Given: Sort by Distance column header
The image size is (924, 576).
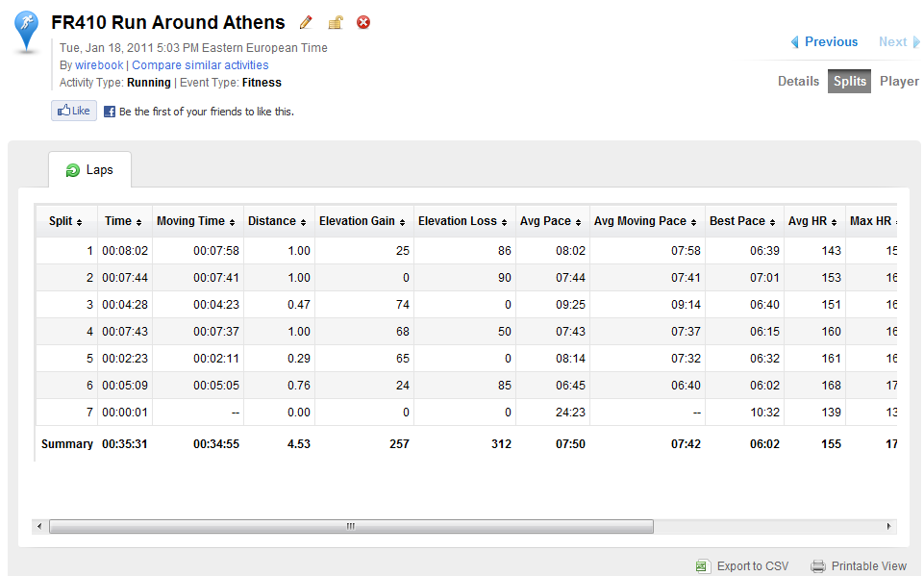Looking at the screenshot, I should tap(277, 221).
